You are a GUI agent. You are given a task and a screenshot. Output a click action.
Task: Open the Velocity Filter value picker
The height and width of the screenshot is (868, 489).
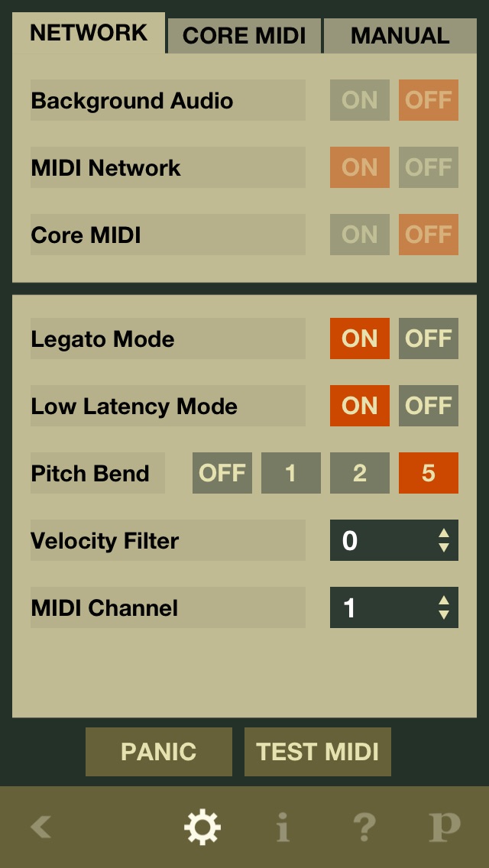pyautogui.click(x=394, y=540)
